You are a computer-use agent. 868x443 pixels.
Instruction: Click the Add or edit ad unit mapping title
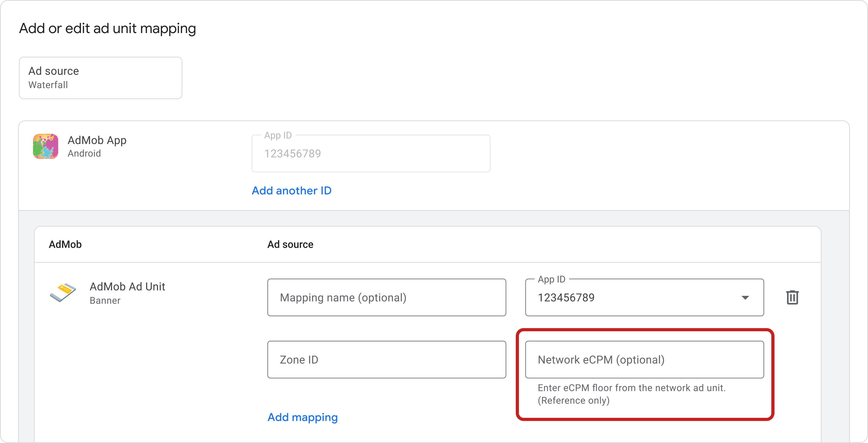pyautogui.click(x=107, y=28)
